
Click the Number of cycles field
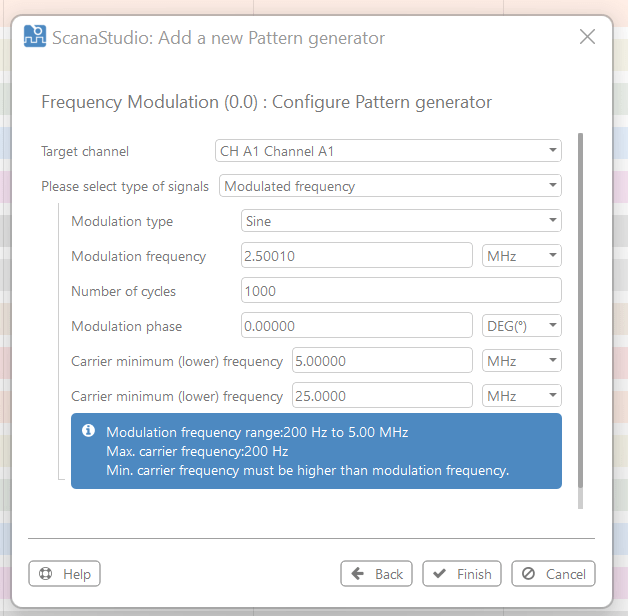click(x=401, y=291)
